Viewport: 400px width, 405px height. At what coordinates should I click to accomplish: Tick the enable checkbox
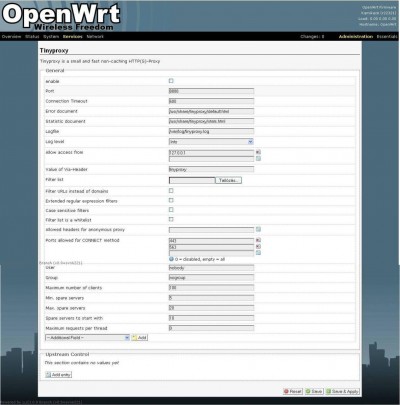(x=171, y=81)
